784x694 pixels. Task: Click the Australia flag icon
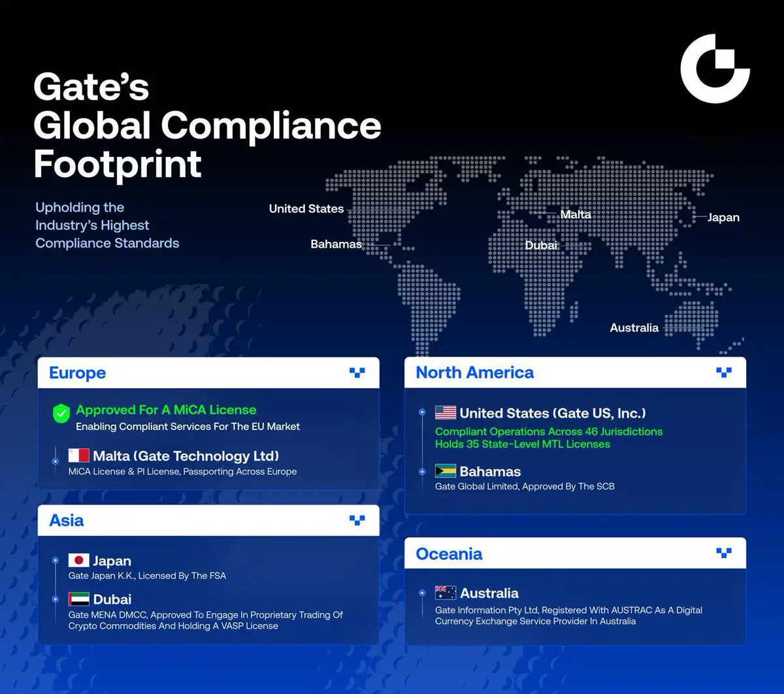(x=446, y=593)
